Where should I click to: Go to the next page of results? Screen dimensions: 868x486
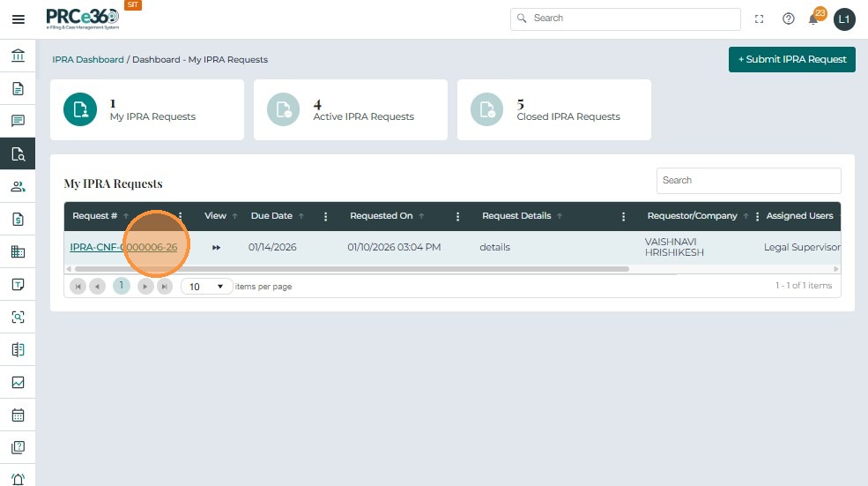tap(145, 287)
